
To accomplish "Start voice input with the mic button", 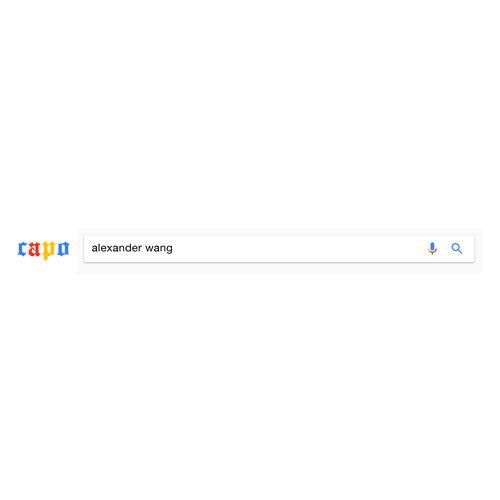I will coord(432,248).
